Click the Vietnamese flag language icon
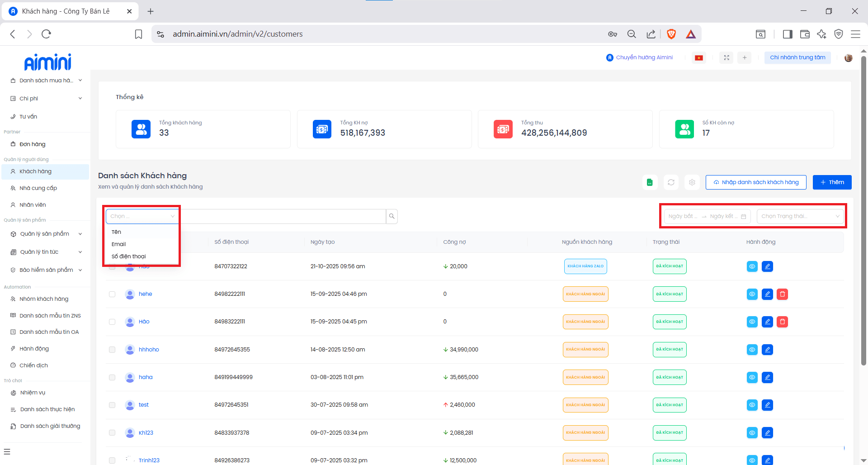 [x=699, y=57]
